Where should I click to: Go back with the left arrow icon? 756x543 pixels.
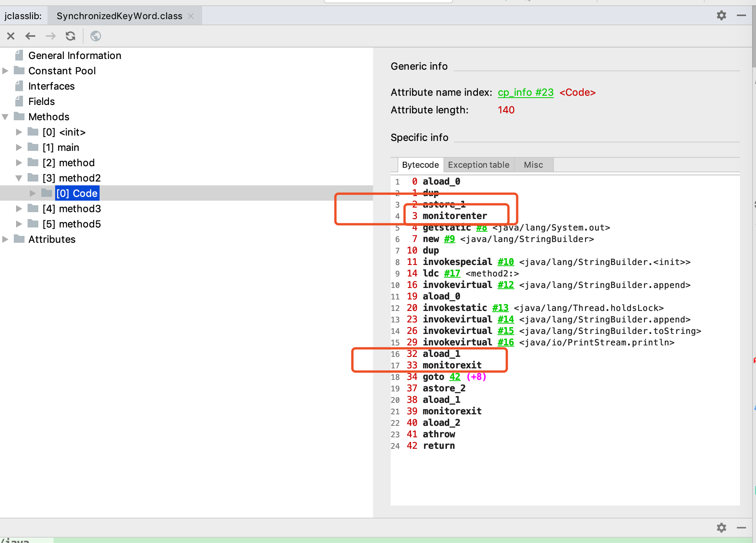pyautogui.click(x=30, y=36)
